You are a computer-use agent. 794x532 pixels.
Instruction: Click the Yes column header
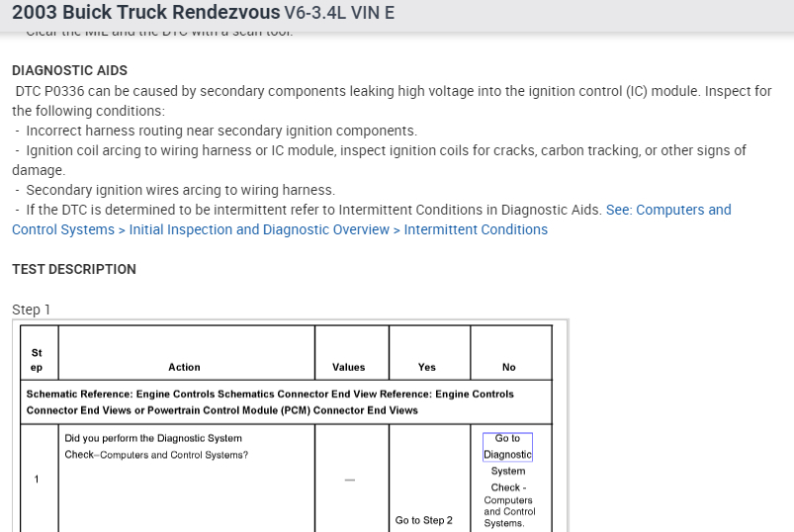coord(426,367)
